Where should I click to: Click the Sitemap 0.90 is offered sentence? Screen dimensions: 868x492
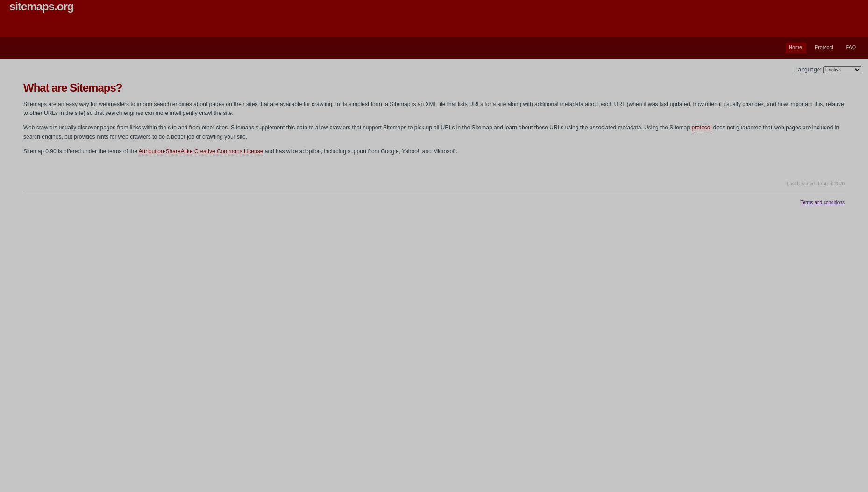tap(240, 151)
